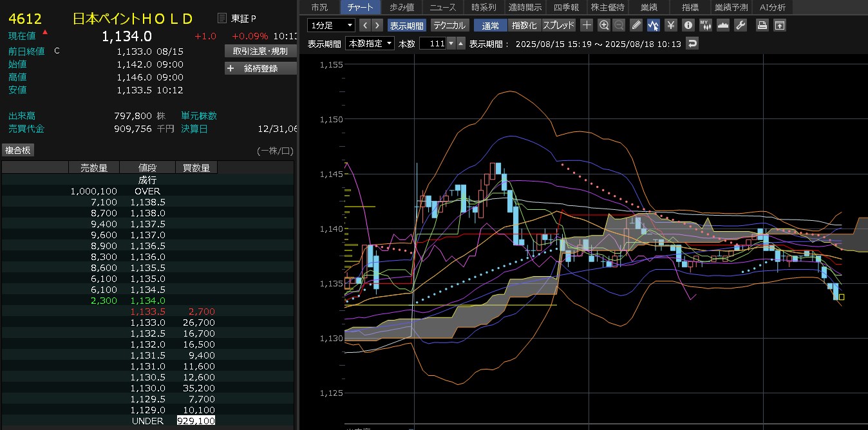This screenshot has height=430, width=868.
Task: Click red best bid price 1,133.5
Action: (x=147, y=312)
